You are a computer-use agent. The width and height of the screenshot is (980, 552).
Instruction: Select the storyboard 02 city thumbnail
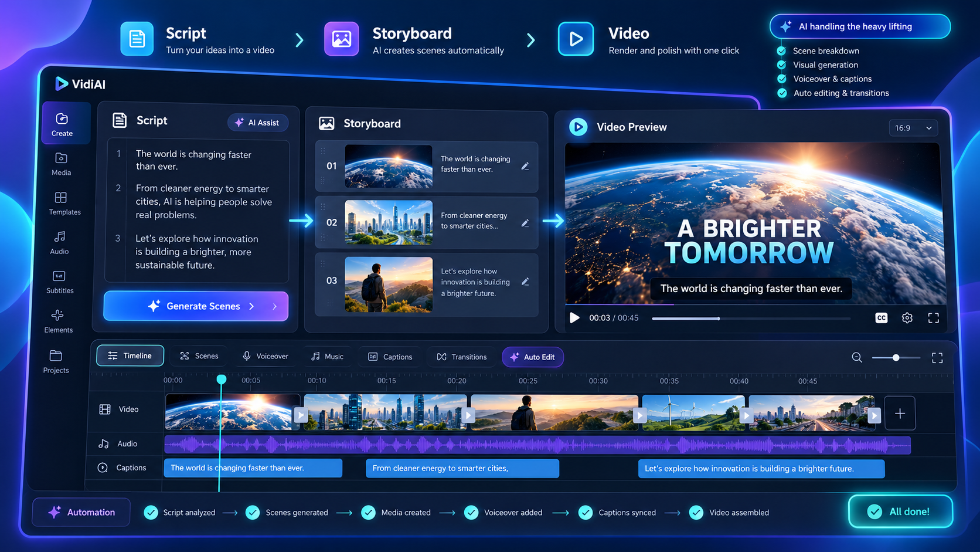[x=389, y=222]
